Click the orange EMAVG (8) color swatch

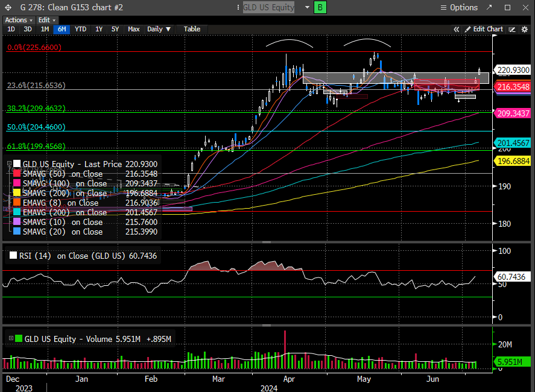(x=17, y=203)
